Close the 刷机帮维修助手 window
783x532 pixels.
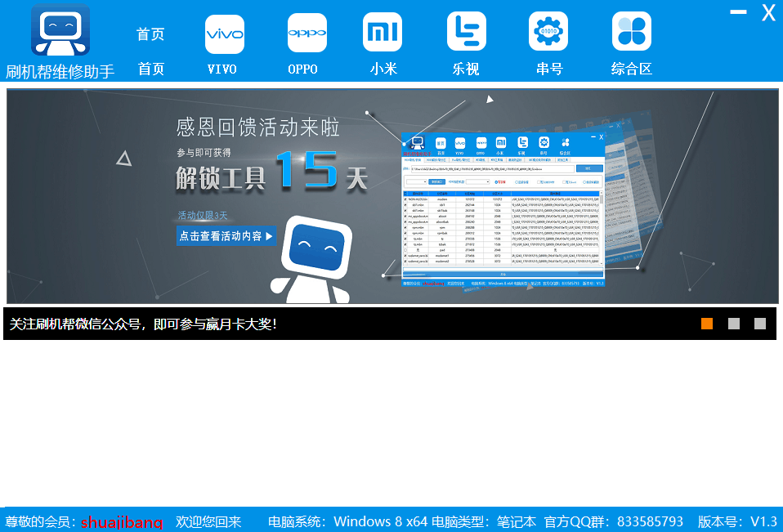click(768, 12)
